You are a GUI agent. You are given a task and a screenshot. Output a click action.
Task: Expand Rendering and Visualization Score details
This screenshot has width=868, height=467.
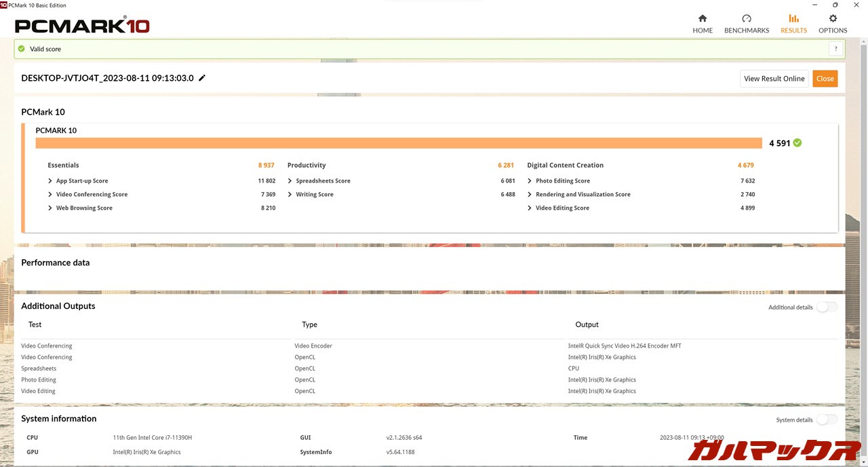[530, 195]
